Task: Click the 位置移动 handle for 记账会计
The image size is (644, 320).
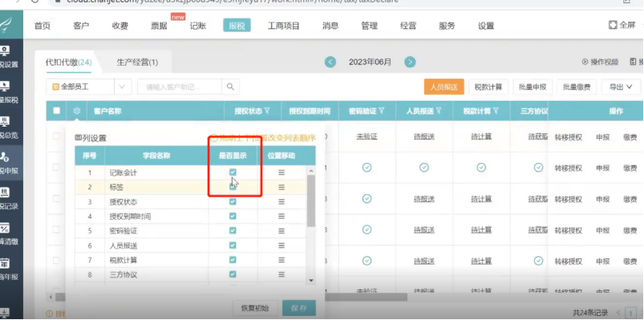Action: [281, 172]
